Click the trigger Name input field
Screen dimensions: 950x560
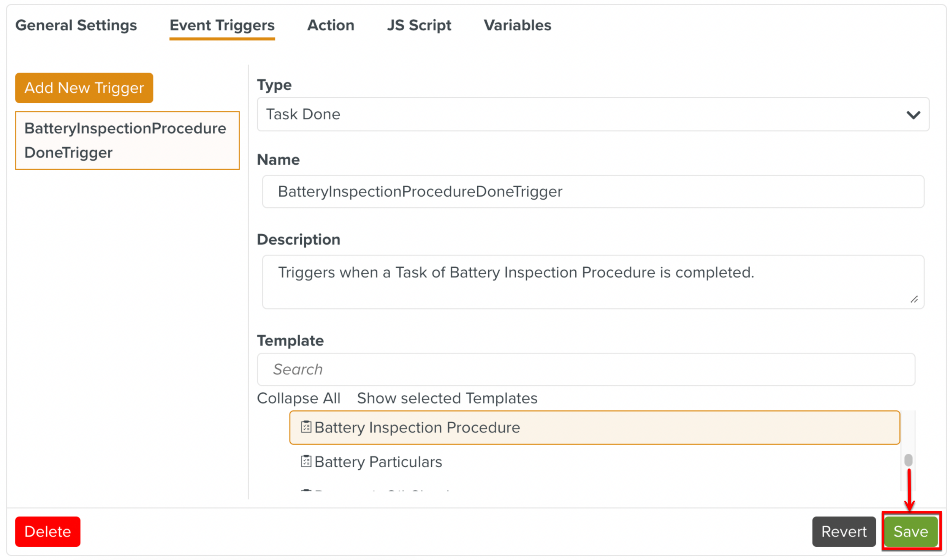pos(592,191)
